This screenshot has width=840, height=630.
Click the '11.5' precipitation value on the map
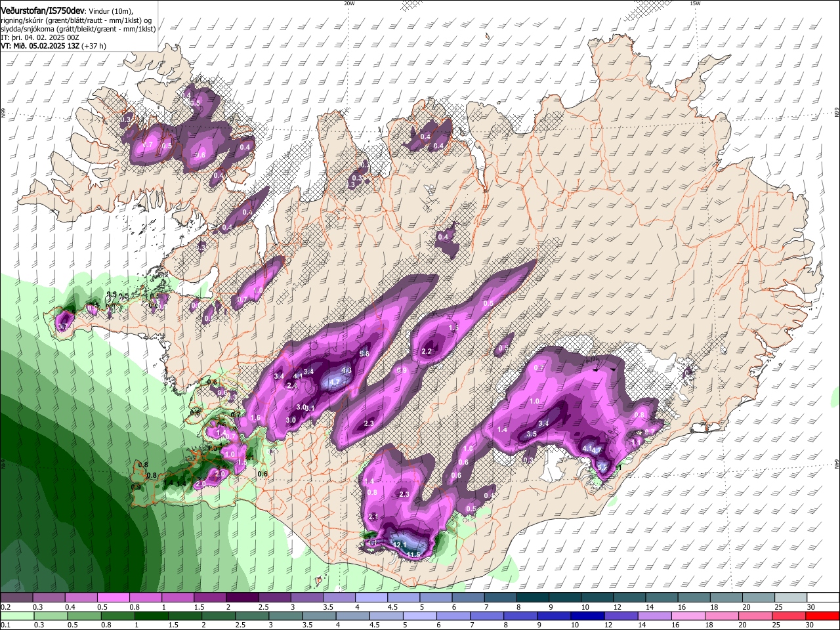click(x=413, y=555)
